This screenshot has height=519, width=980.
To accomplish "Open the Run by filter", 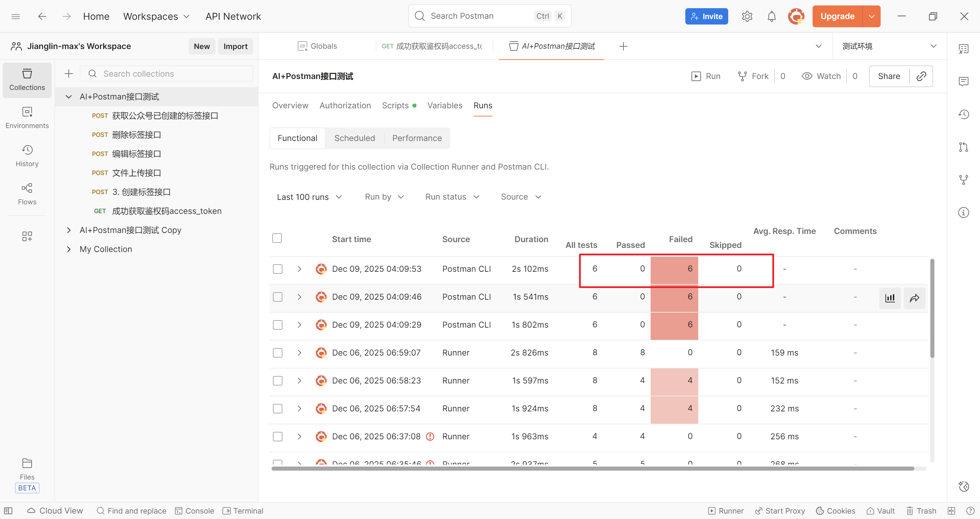I will click(x=384, y=197).
